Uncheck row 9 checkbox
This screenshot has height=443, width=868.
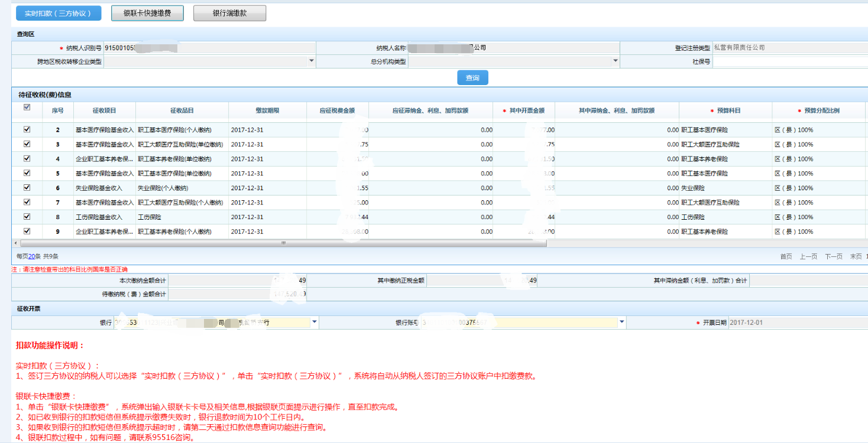(x=27, y=231)
